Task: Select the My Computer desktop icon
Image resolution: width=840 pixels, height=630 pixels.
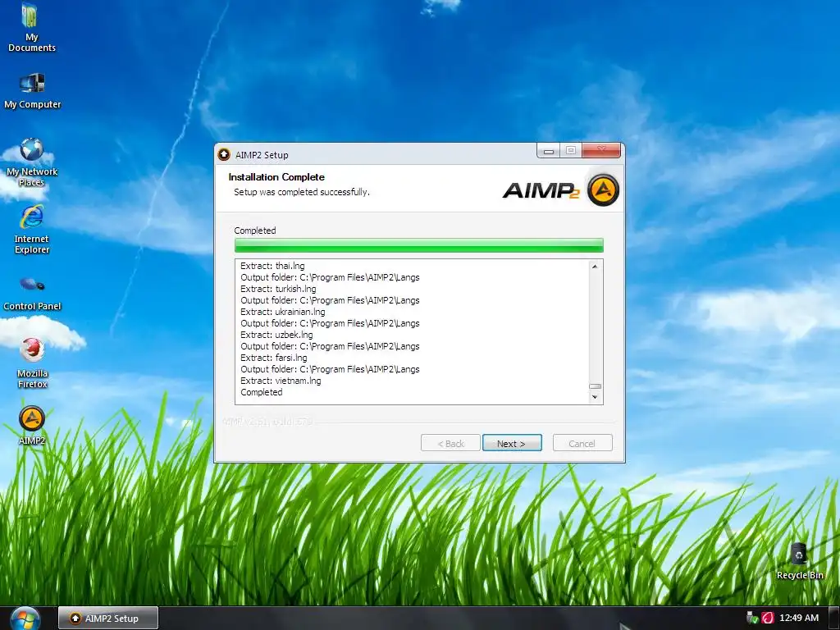Action: 32,91
